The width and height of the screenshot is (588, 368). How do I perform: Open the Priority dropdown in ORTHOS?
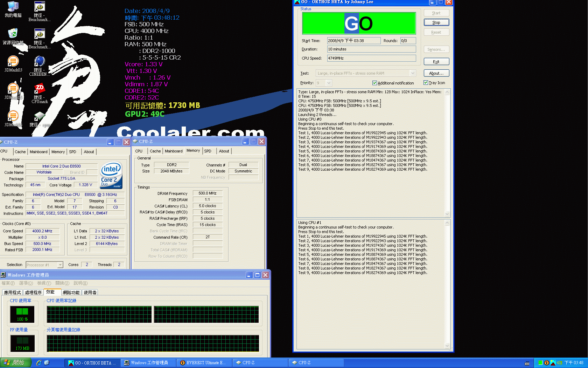click(x=328, y=83)
